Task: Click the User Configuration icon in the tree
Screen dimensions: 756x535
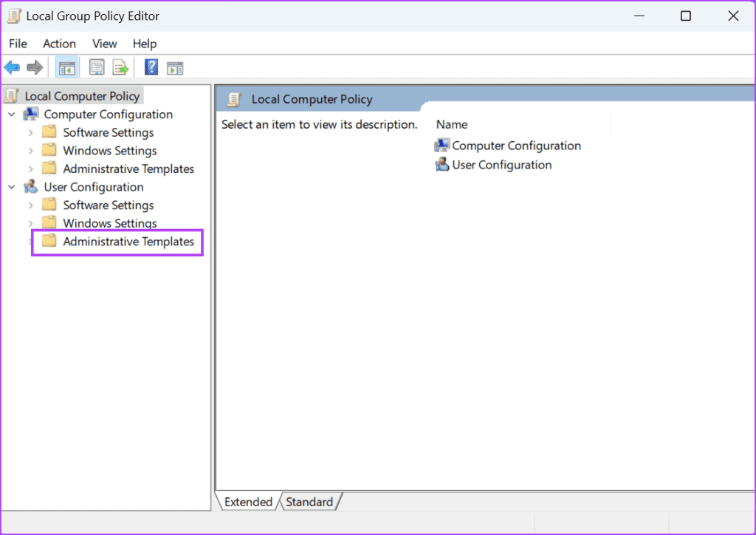Action: coord(31,187)
